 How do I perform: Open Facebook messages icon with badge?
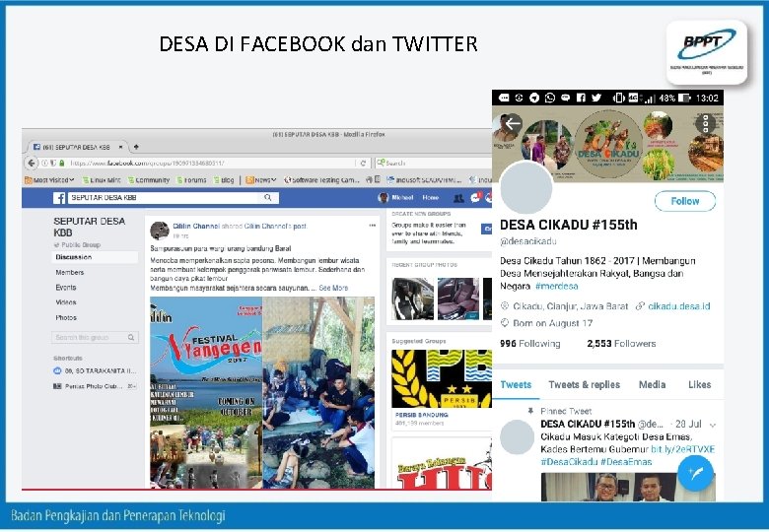pyautogui.click(x=475, y=197)
